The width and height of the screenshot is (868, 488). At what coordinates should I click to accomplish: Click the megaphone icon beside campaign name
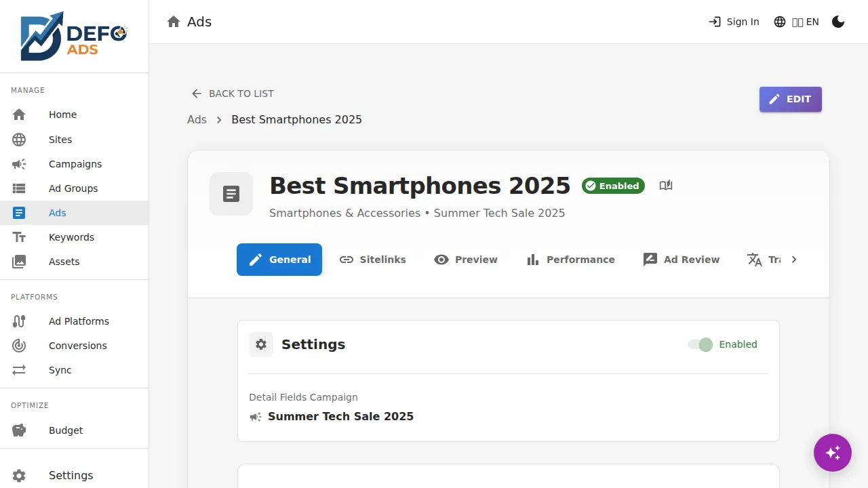[x=256, y=417]
